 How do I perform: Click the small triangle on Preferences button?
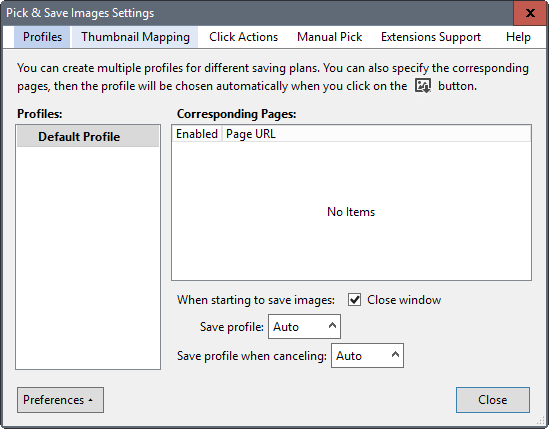tap(91, 400)
